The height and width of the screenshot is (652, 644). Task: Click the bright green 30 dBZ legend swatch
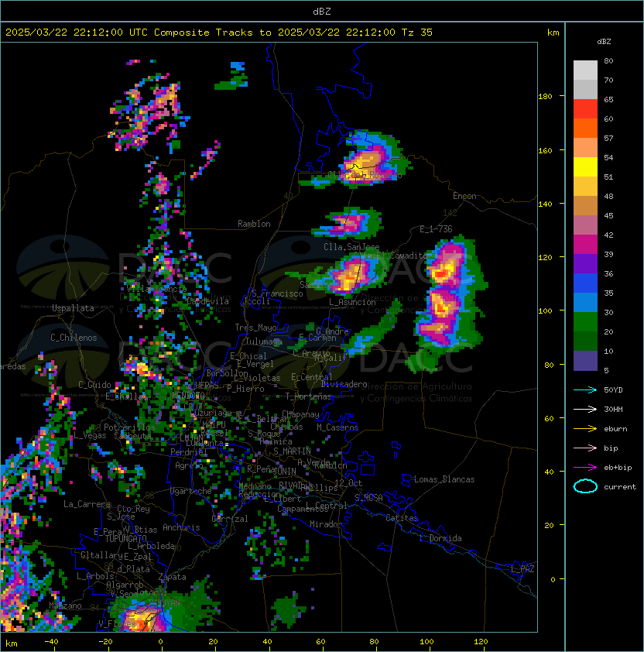[585, 321]
